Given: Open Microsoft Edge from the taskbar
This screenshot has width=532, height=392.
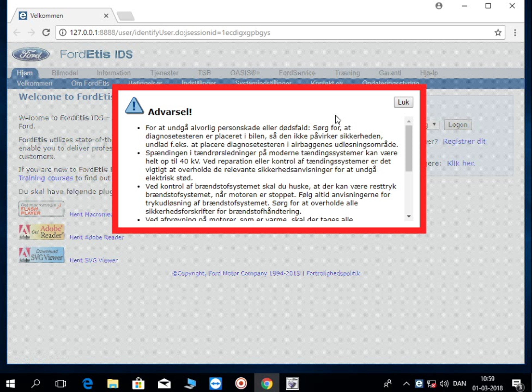Looking at the screenshot, I should [87, 383].
